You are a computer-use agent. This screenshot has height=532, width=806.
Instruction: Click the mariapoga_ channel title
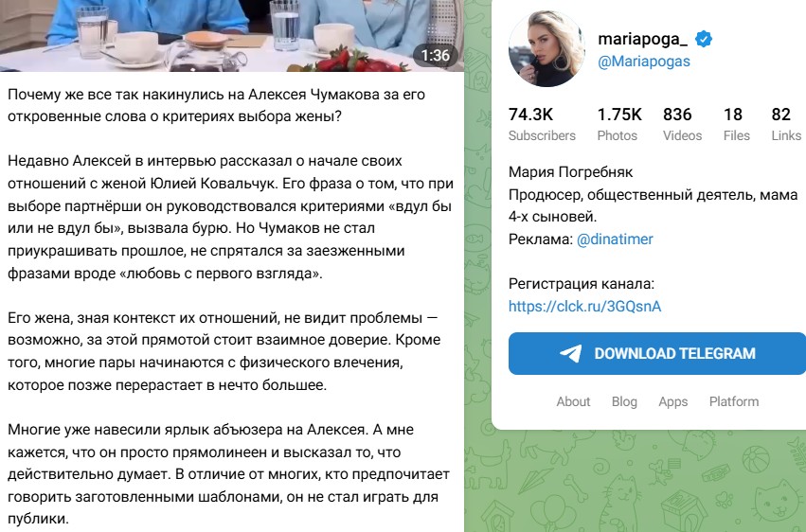642,39
